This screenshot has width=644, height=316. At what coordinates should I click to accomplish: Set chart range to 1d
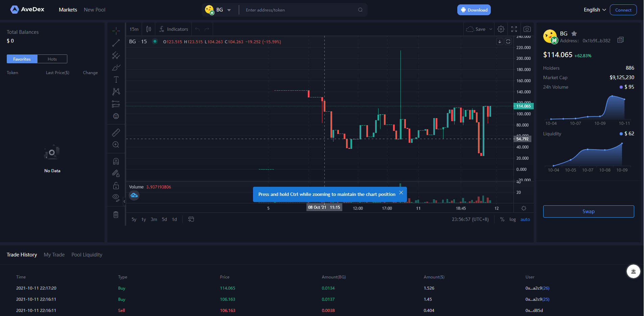click(x=175, y=219)
